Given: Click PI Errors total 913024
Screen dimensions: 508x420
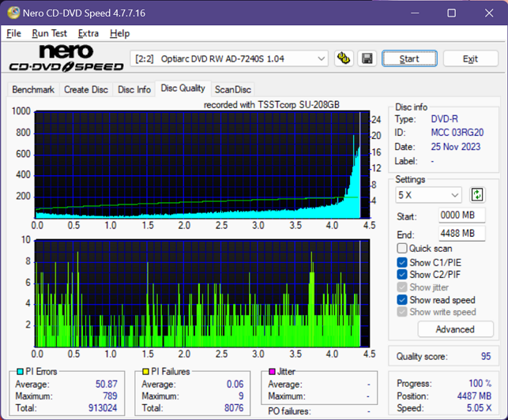Looking at the screenshot, I should click(103, 407).
